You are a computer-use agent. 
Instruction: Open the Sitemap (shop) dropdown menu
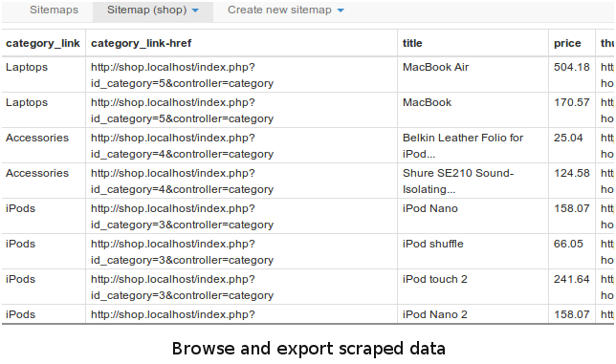click(x=153, y=11)
